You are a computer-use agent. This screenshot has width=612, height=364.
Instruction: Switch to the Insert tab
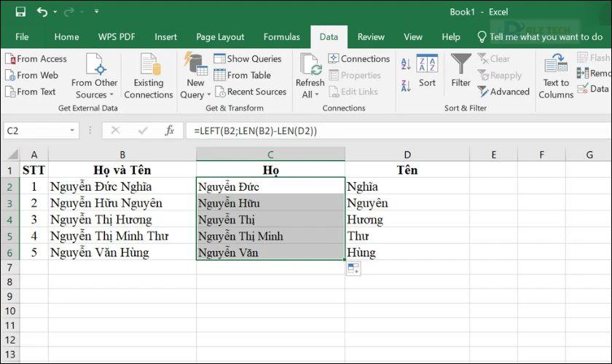coord(165,37)
